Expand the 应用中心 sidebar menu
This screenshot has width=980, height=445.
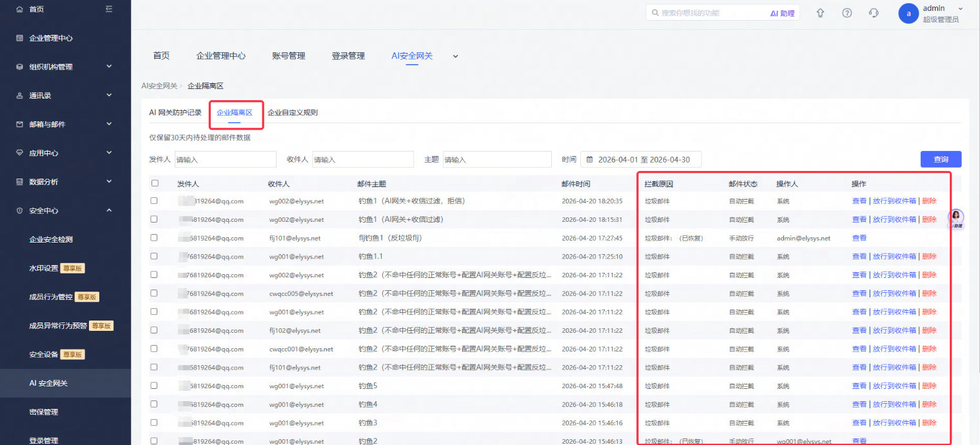tap(109, 152)
